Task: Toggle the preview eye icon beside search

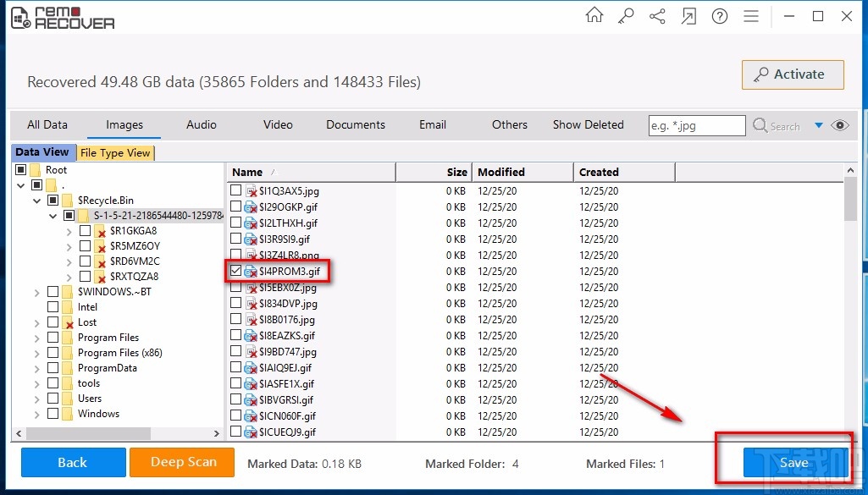Action: click(839, 125)
